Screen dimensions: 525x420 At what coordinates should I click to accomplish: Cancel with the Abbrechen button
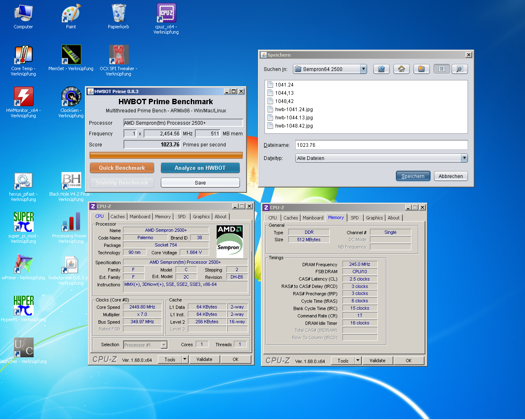pos(451,176)
